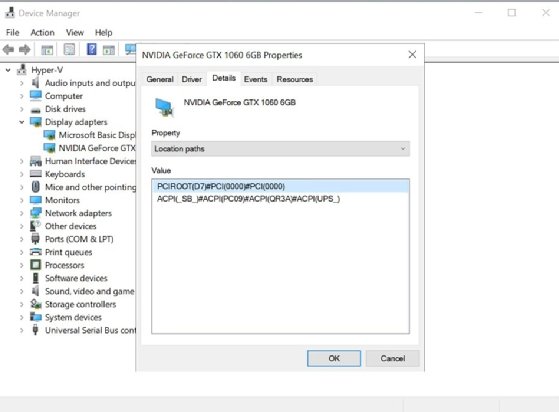Image resolution: width=559 pixels, height=412 pixels.
Task: Click the Storage controllers icon
Action: tap(36, 304)
